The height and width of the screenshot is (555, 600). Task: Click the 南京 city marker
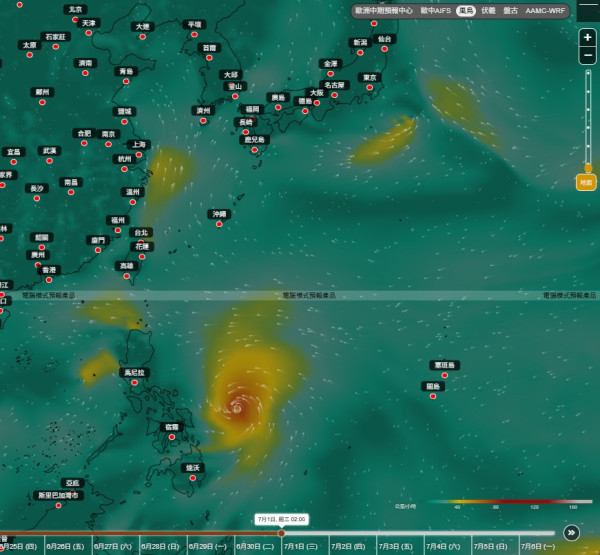point(108,144)
